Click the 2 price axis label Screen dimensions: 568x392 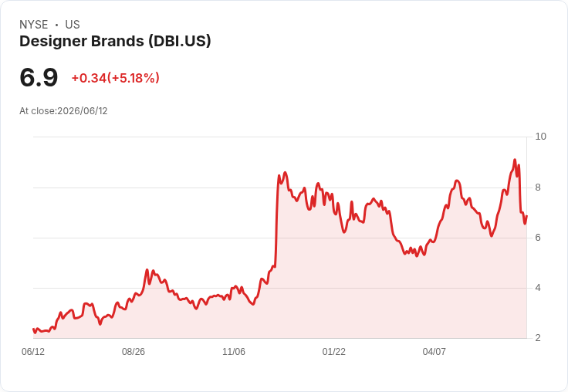pos(538,338)
